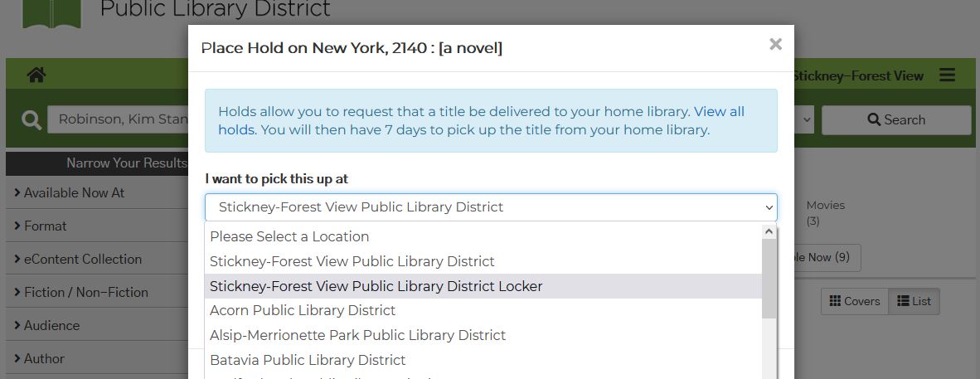Close the Place Hold dialog
980x379 pixels.
(x=775, y=45)
